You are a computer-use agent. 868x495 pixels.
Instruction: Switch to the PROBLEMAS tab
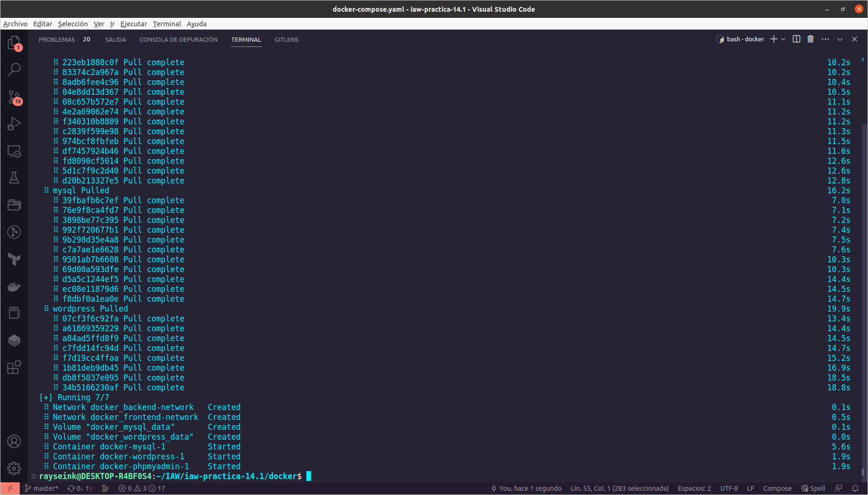[57, 39]
